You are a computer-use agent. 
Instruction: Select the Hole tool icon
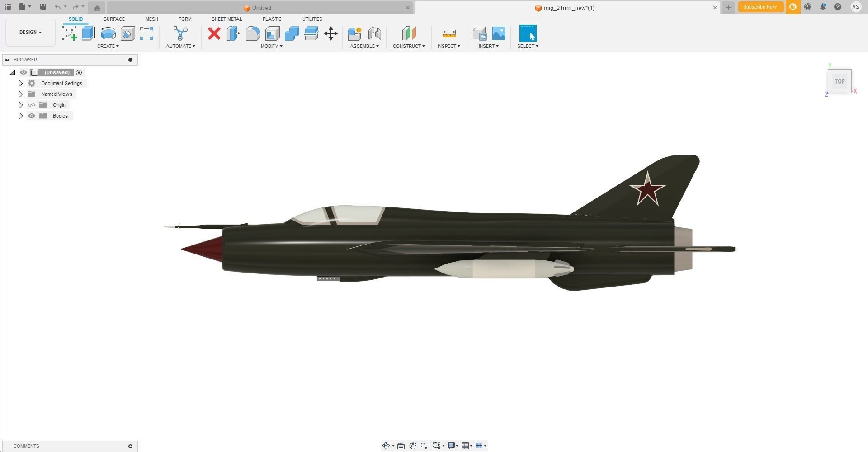tap(127, 33)
